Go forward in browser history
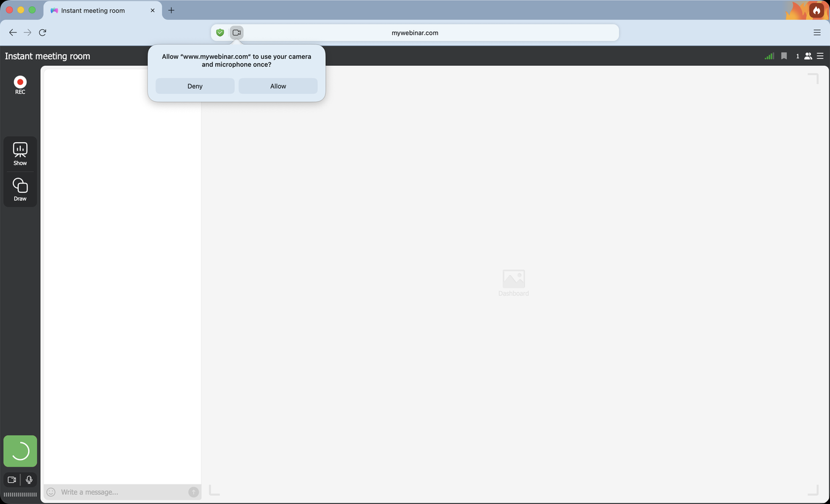This screenshot has height=504, width=830. [27, 32]
